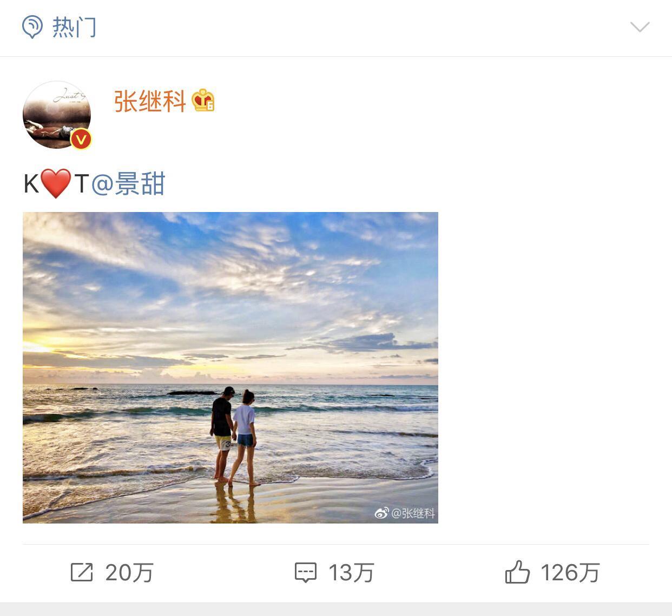Open the 张继科 username link
The height and width of the screenshot is (616, 672).
[x=150, y=101]
